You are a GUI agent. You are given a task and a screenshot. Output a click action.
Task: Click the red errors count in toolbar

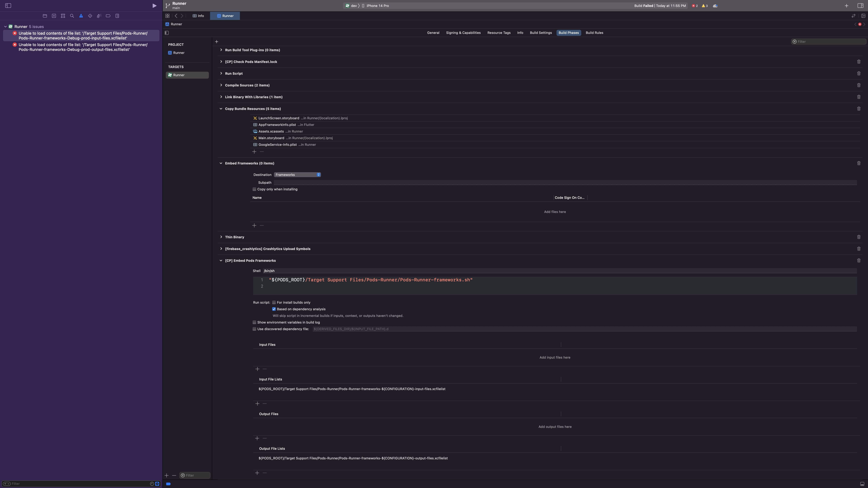pyautogui.click(x=695, y=6)
